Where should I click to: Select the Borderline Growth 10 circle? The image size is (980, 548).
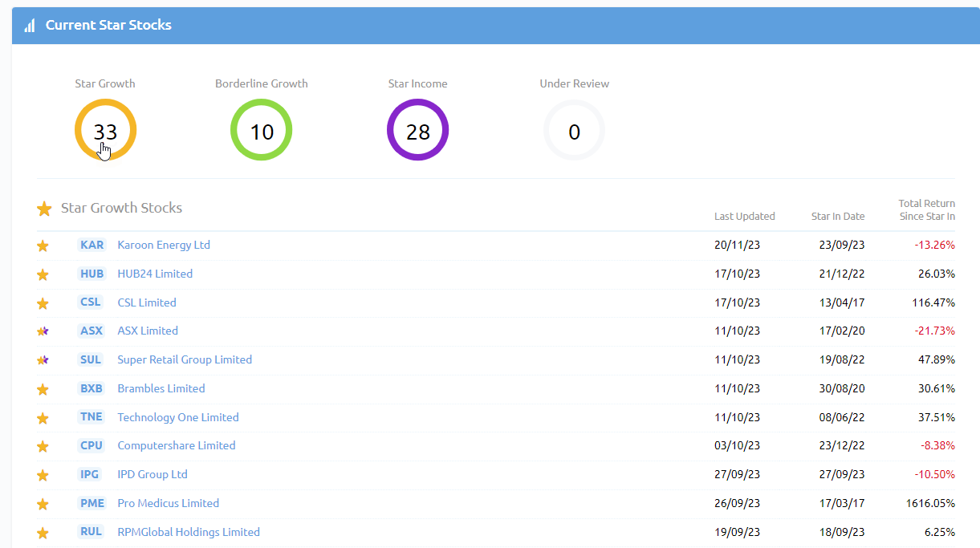[x=262, y=131]
